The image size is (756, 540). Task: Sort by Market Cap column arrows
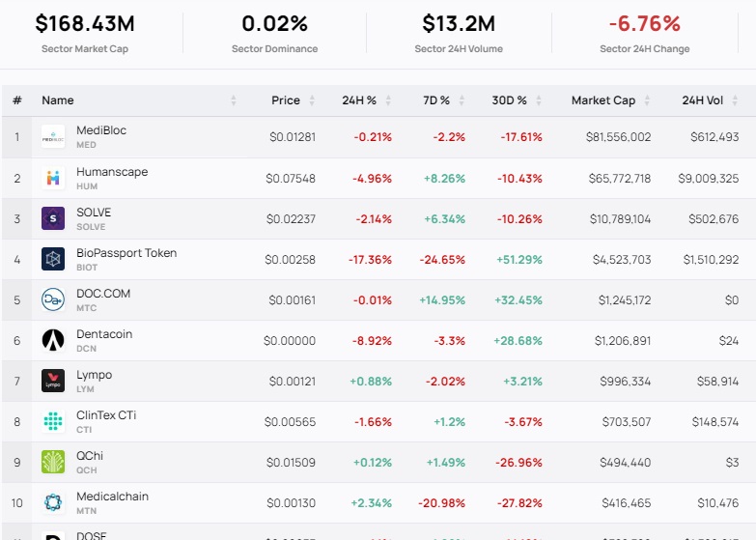point(647,100)
